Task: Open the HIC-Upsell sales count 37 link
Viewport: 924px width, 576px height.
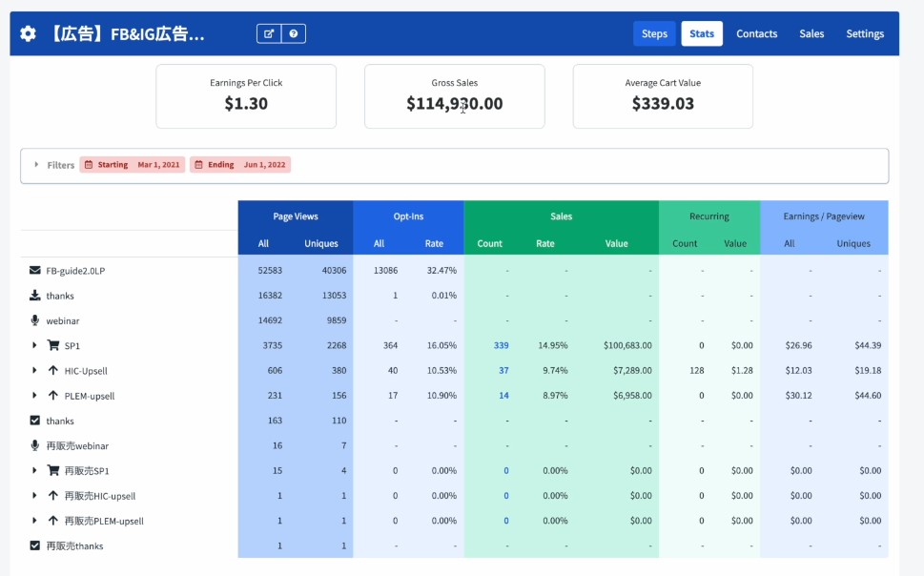Action: point(503,370)
